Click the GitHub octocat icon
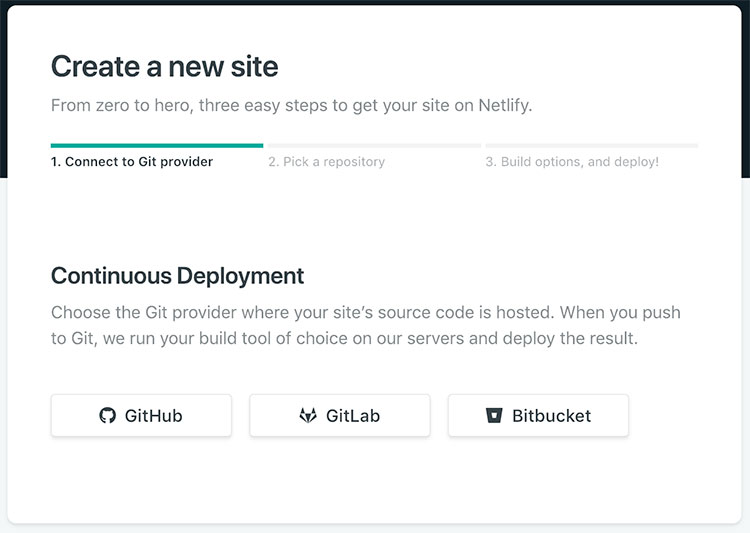 click(x=108, y=415)
